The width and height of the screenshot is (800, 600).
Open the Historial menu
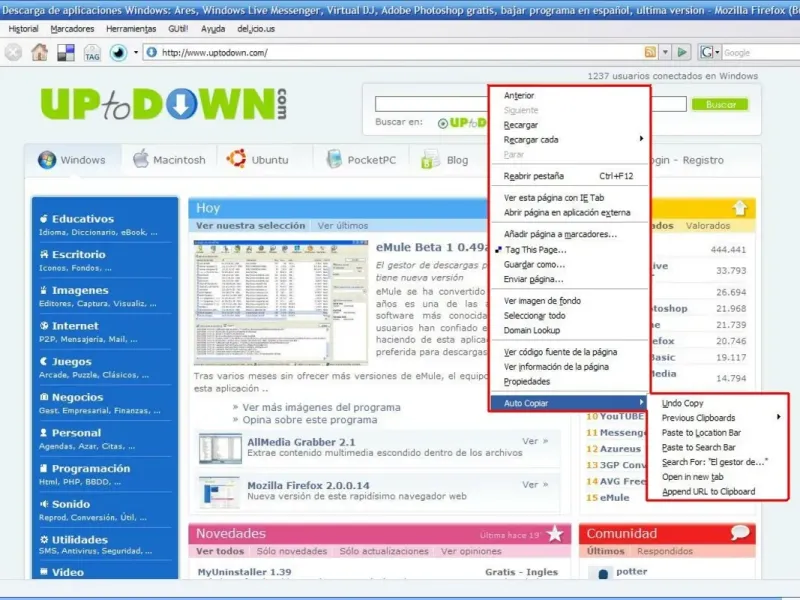pyautogui.click(x=23, y=29)
